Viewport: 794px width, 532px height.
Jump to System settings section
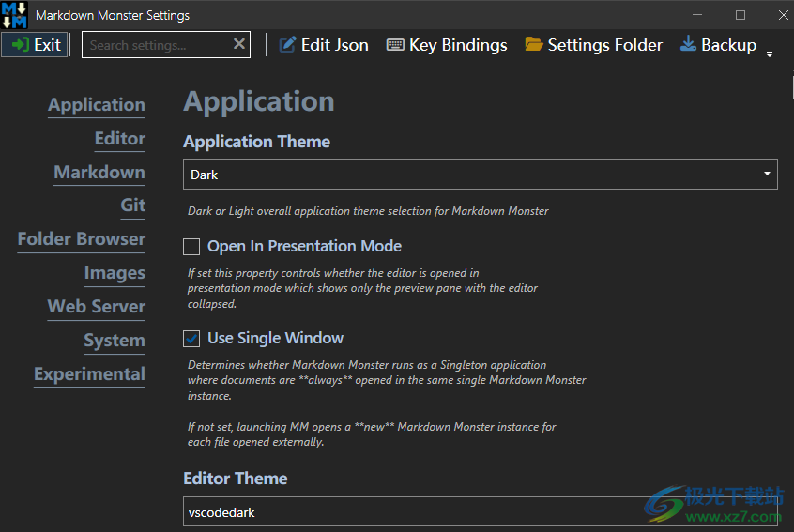[115, 341]
